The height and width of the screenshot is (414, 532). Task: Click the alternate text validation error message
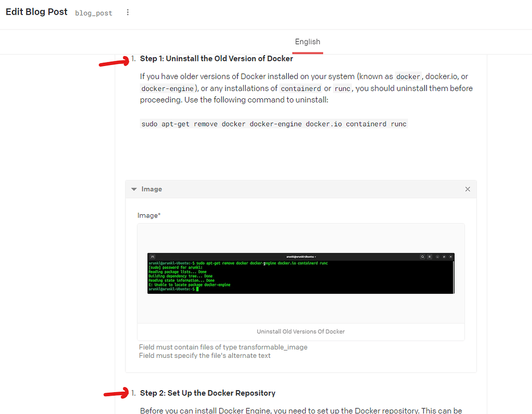(205, 355)
